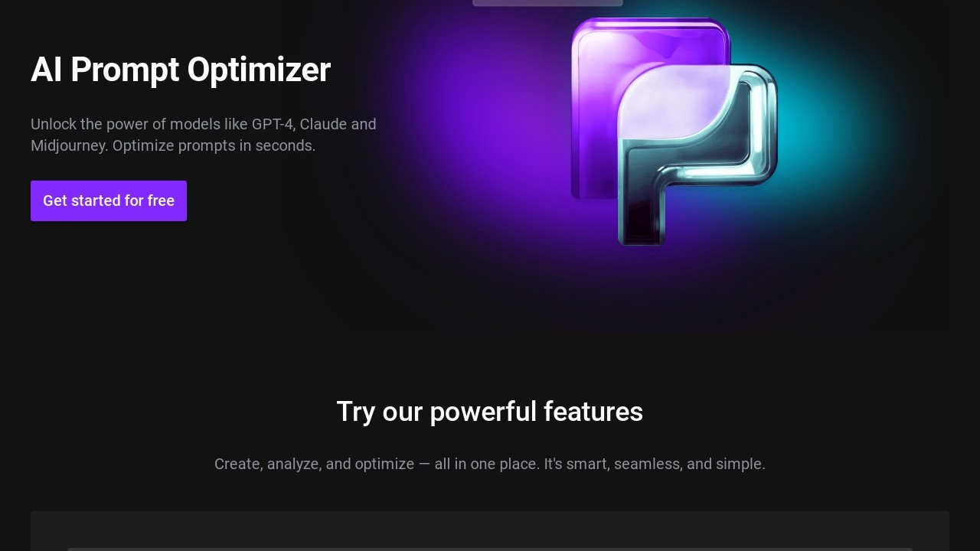Click the sentence Optimize prompts in seconds

click(x=214, y=145)
